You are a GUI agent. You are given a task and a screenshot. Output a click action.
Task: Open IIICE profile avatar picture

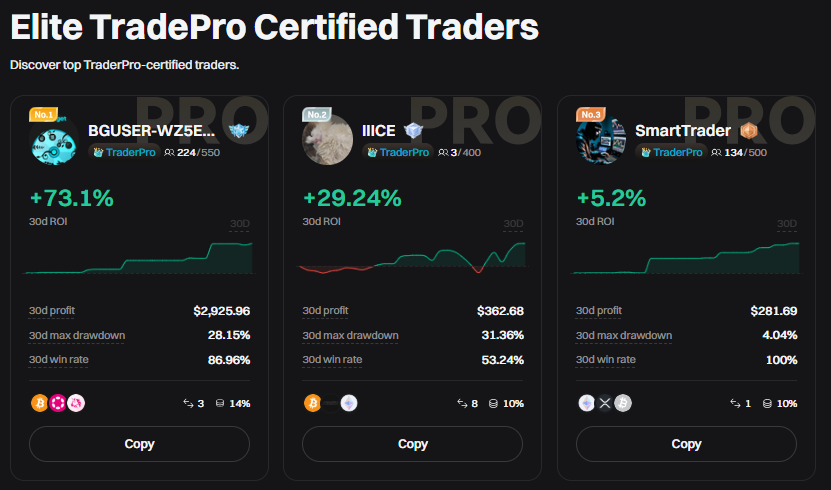[x=327, y=141]
